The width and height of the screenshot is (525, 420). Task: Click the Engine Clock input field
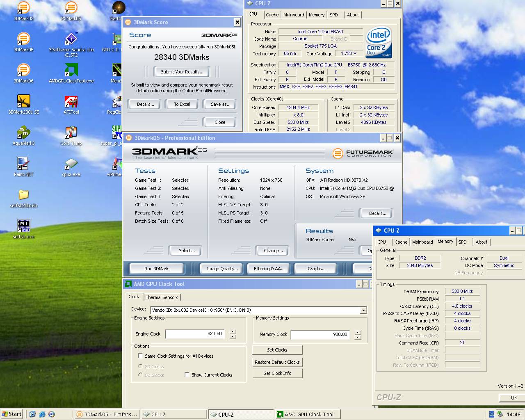click(x=195, y=334)
